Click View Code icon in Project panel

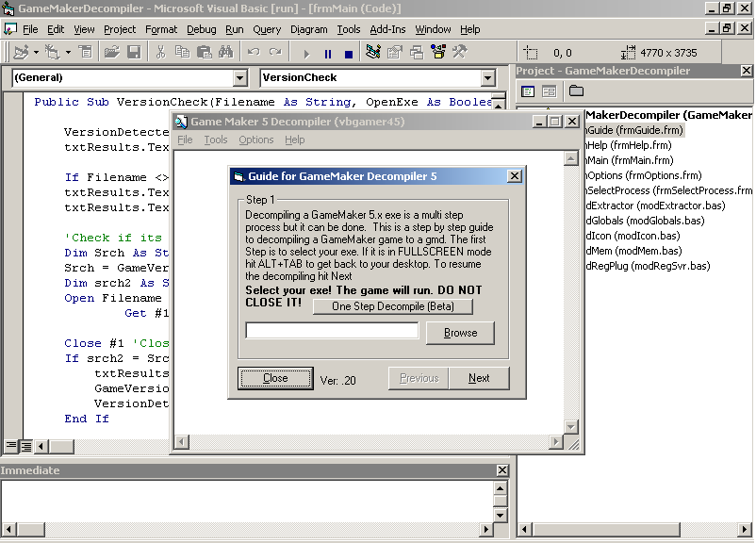528,91
